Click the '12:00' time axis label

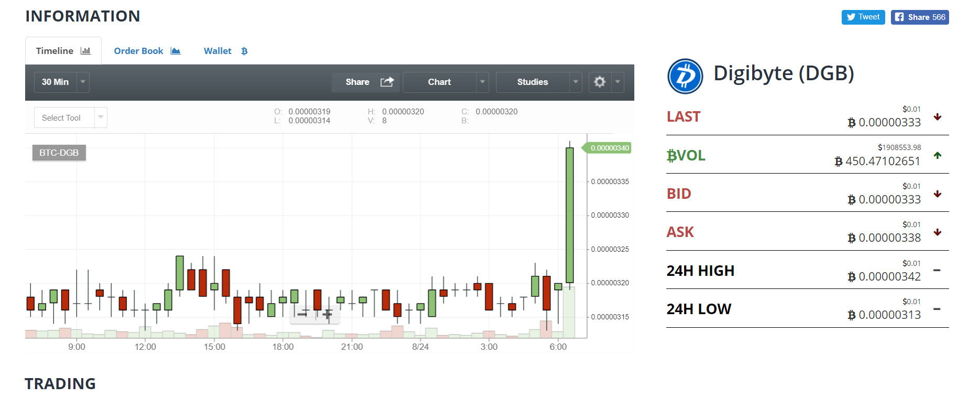(145, 347)
